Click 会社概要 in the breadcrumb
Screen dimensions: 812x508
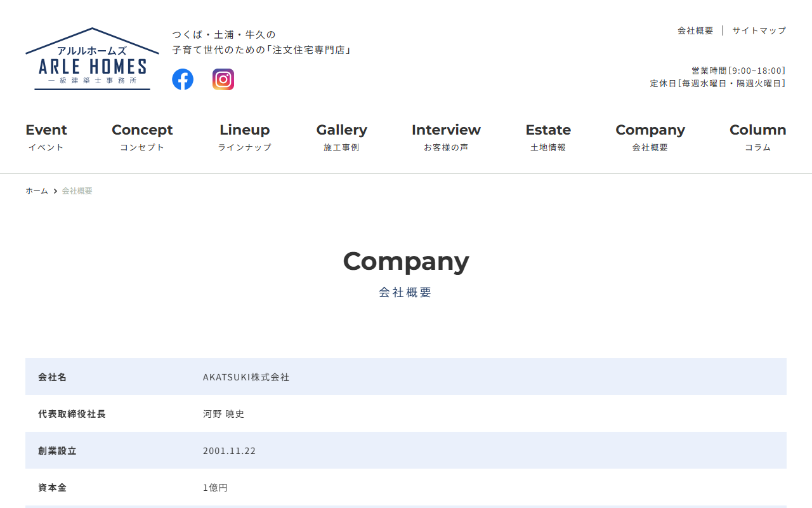coord(77,191)
